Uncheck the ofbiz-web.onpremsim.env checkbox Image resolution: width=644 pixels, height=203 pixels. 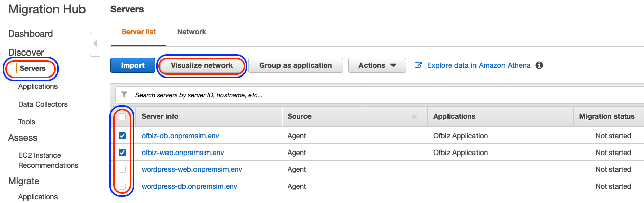[x=122, y=153]
